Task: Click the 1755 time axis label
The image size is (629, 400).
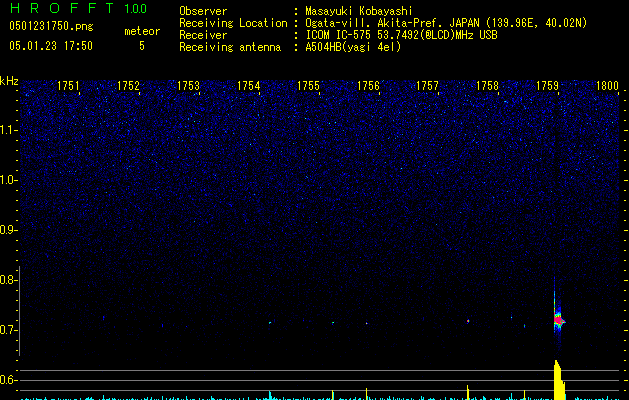Action: click(308, 85)
